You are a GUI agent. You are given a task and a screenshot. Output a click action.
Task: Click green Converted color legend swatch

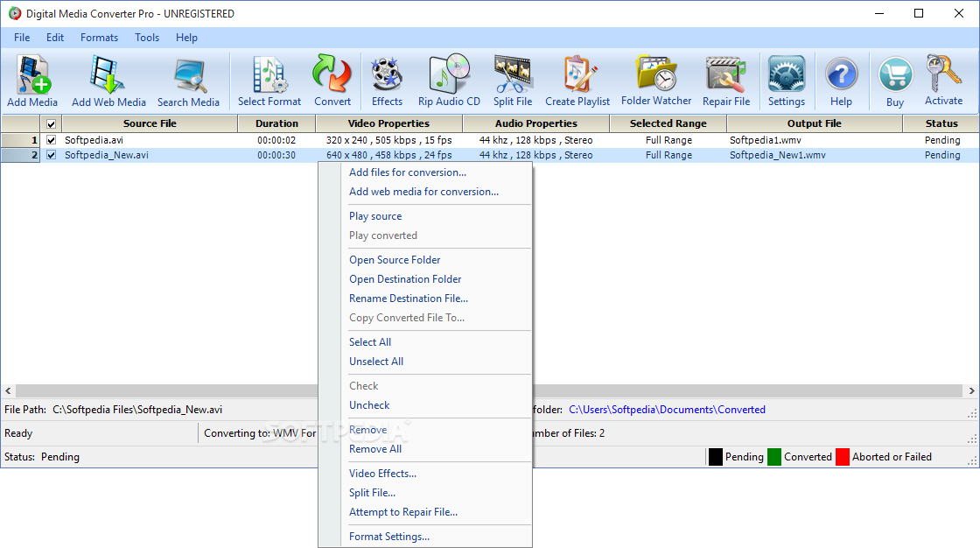click(774, 457)
